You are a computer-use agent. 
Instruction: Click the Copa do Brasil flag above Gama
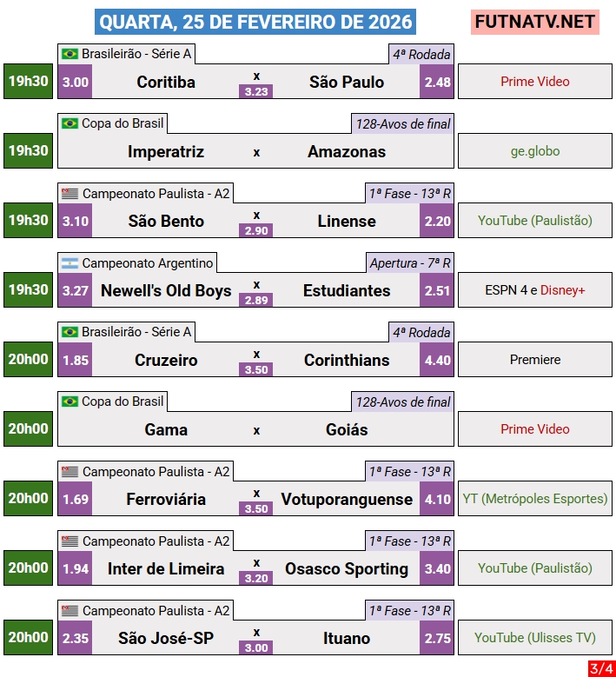click(x=70, y=402)
